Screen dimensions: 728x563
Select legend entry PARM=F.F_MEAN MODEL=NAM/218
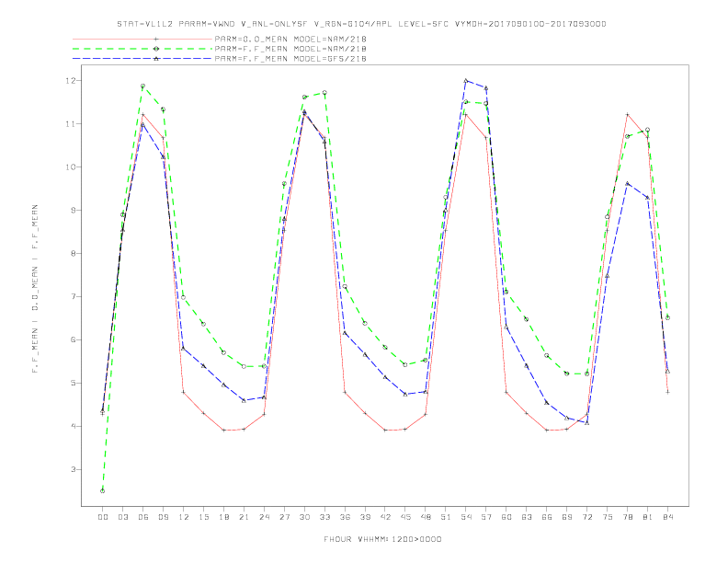290,49
